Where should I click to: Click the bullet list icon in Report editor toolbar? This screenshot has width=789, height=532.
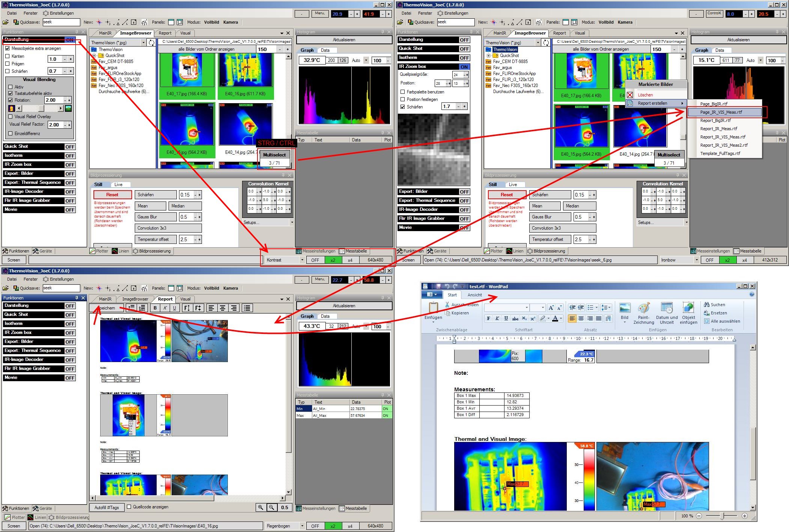(x=247, y=308)
